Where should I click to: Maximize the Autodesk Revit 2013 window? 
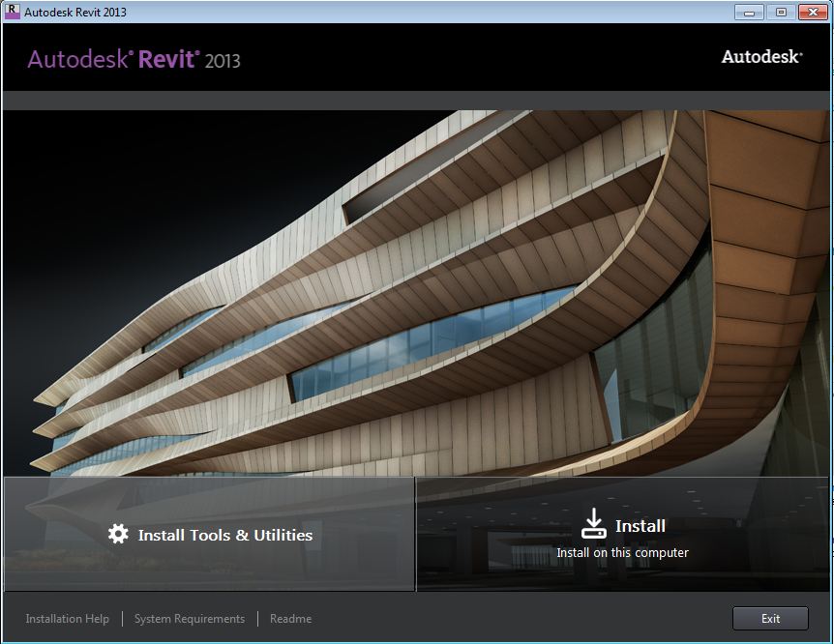(x=781, y=12)
